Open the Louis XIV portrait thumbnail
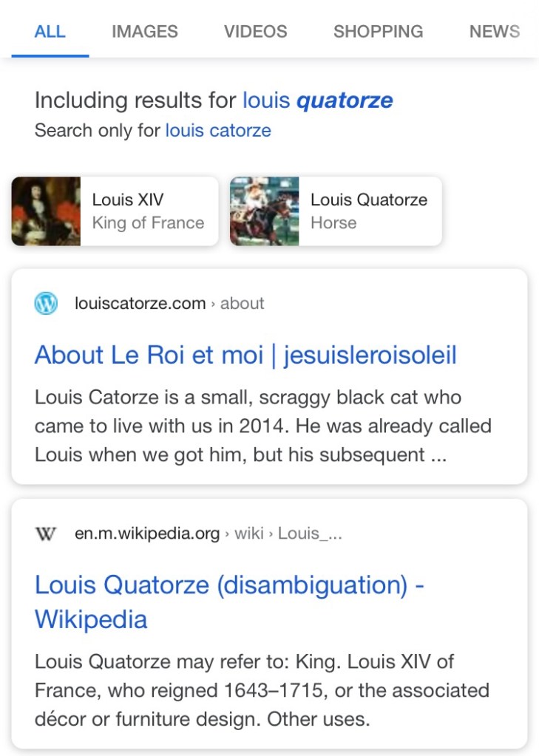 click(x=46, y=211)
